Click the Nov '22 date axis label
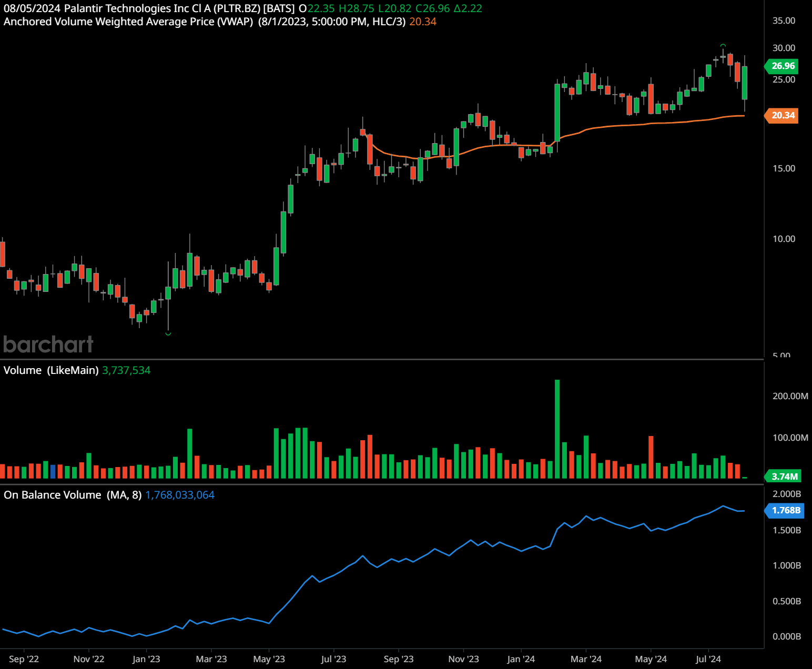 click(89, 659)
